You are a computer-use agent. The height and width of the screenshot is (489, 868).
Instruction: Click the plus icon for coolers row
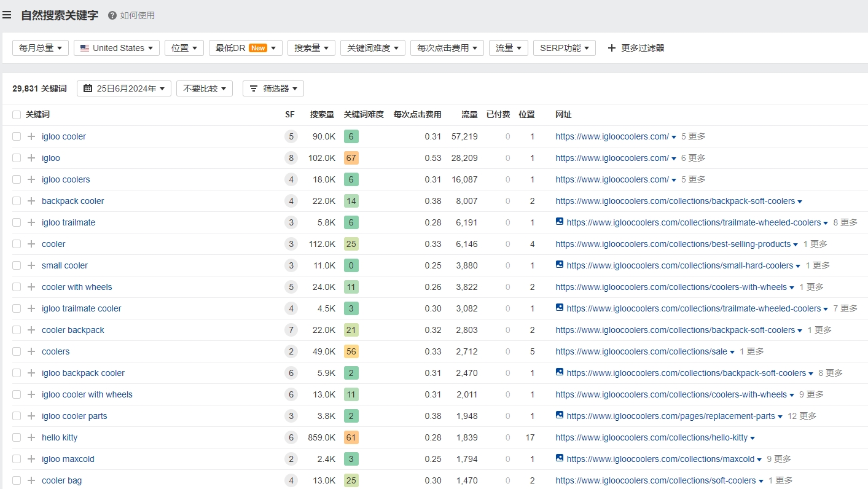31,351
